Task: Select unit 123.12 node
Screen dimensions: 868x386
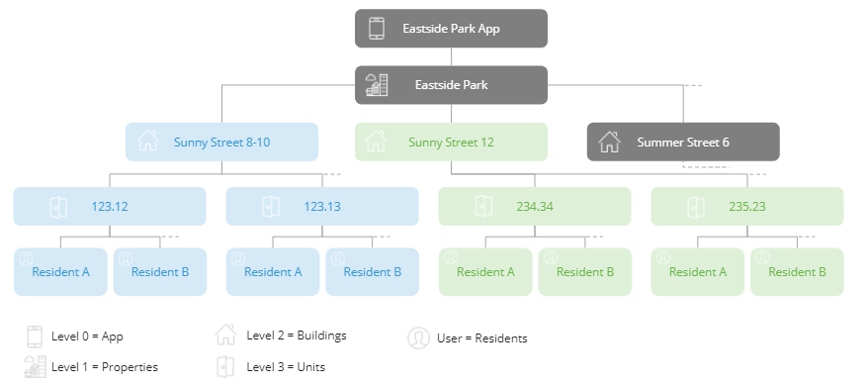Action: (x=110, y=206)
